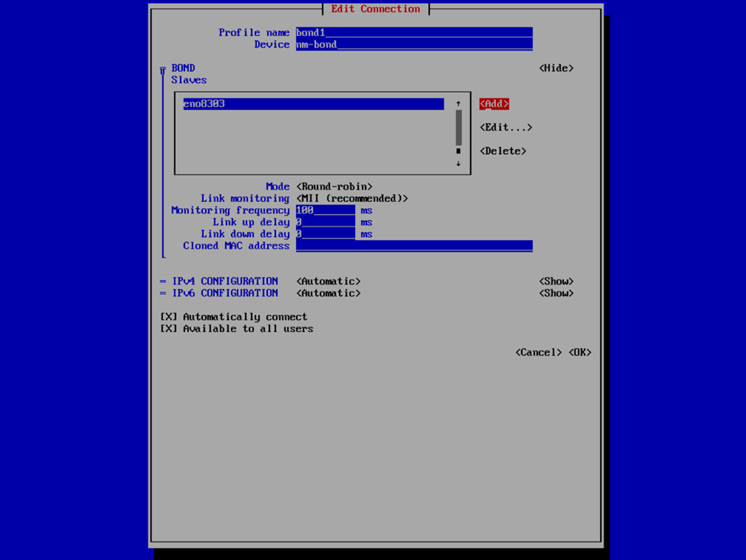Open Edit for the selected slave
746x560 pixels.
[506, 128]
